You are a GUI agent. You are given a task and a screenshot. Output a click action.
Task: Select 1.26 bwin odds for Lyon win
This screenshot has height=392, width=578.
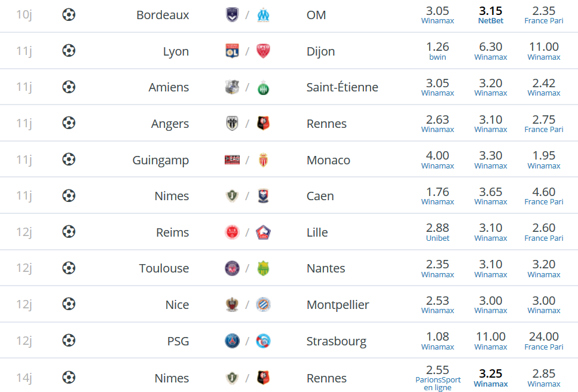click(438, 51)
